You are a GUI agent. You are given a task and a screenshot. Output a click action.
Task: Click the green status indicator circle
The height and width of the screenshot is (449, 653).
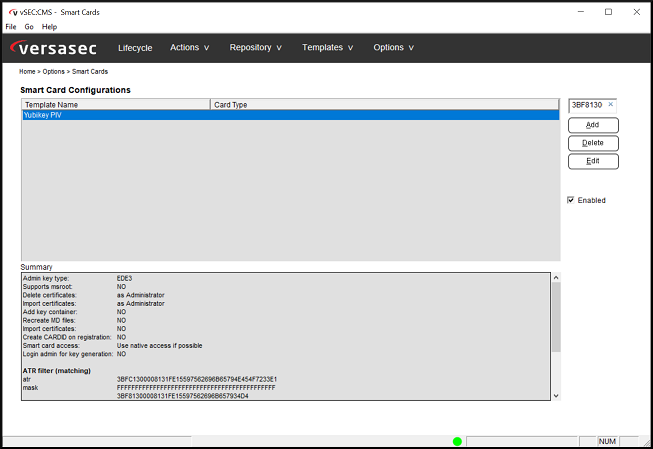[x=457, y=441]
